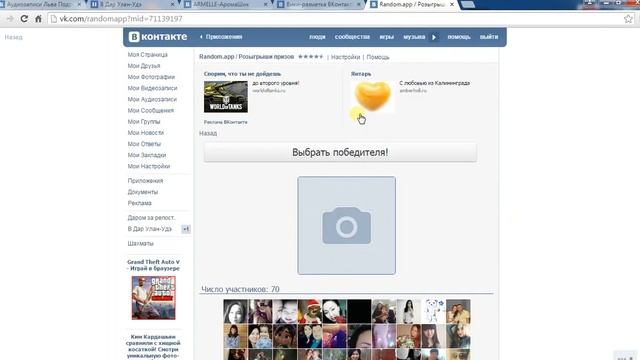Image resolution: width=640 pixels, height=360 pixels.
Task: Click the browser forward arrow
Action: [10, 19]
